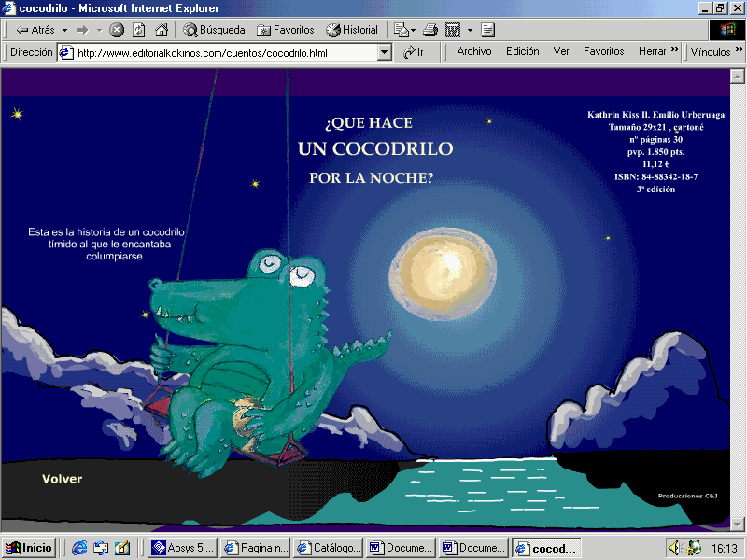The height and width of the screenshot is (560, 747).
Task: Click the Windows throbber logo
Action: coord(727,30)
